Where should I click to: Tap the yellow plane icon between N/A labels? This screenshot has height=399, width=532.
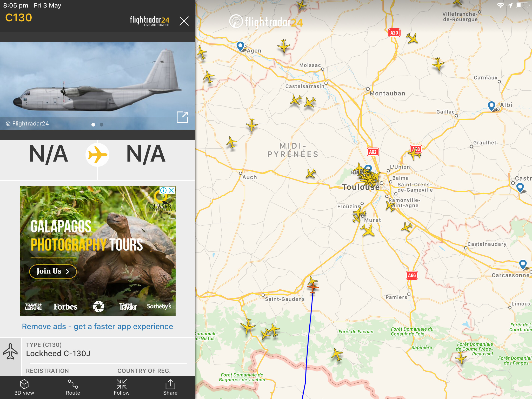[x=97, y=155]
